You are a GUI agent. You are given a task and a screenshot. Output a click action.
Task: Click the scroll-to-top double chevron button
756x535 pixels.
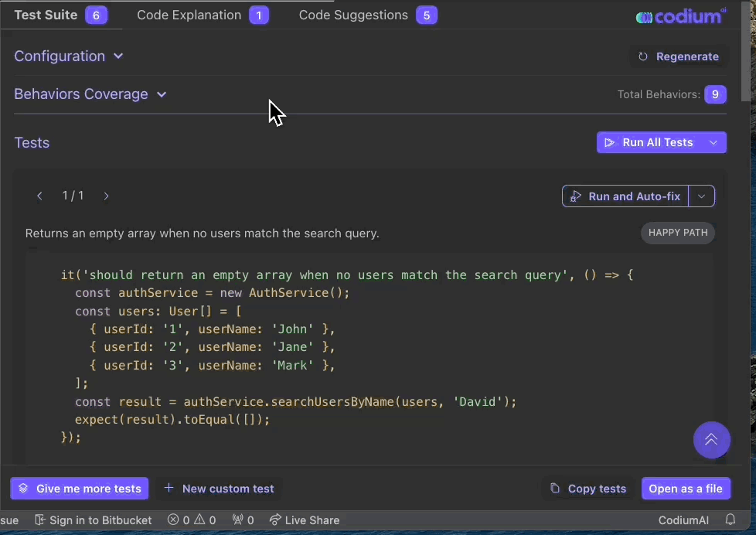(x=711, y=440)
